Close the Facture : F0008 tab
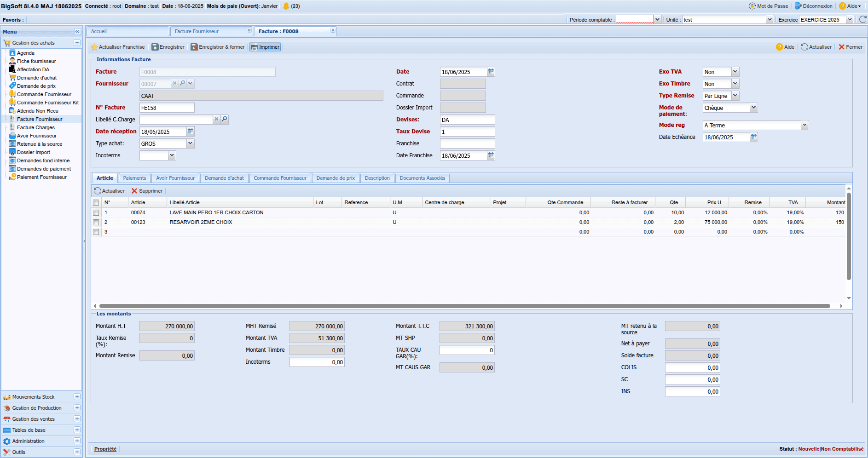Image resolution: width=868 pixels, height=458 pixels. [333, 30]
